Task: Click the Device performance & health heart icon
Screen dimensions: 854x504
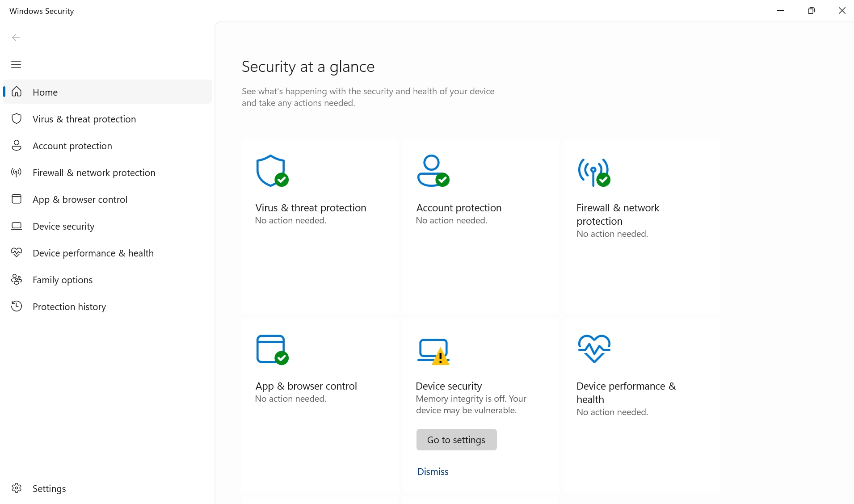Action: tap(594, 349)
